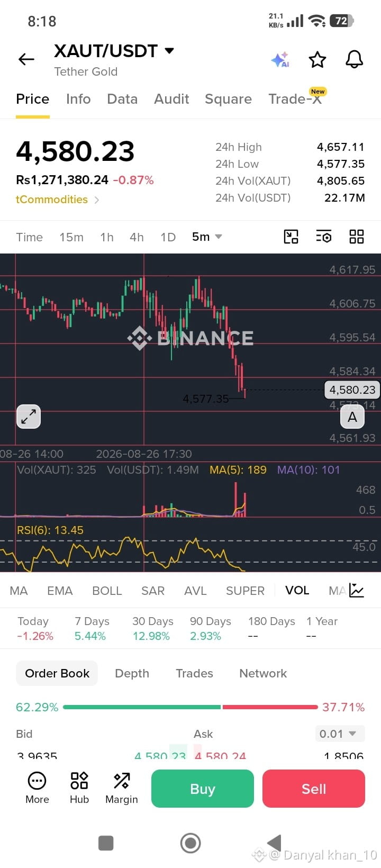The width and height of the screenshot is (381, 868).
Task: Enable the SUPER indicator
Action: 245,591
